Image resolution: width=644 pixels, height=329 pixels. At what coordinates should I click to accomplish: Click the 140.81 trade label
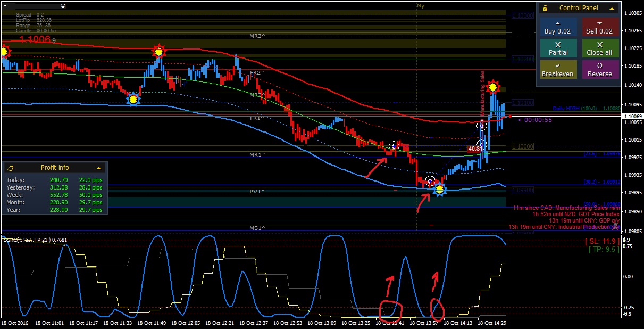474,149
